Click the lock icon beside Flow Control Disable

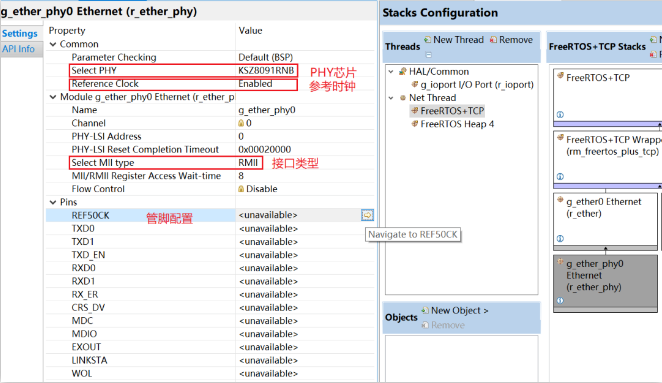pyautogui.click(x=241, y=189)
